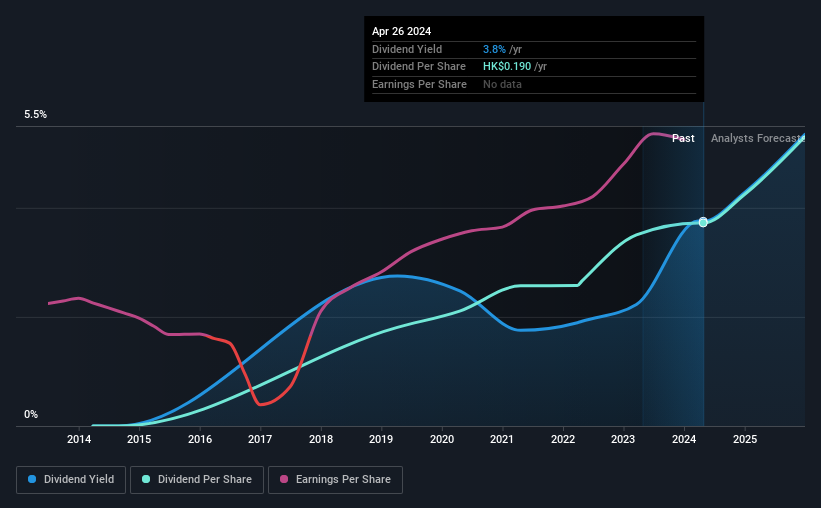Image resolution: width=821 pixels, height=508 pixels.
Task: Click the 2023 x-axis label
Action: point(623,439)
